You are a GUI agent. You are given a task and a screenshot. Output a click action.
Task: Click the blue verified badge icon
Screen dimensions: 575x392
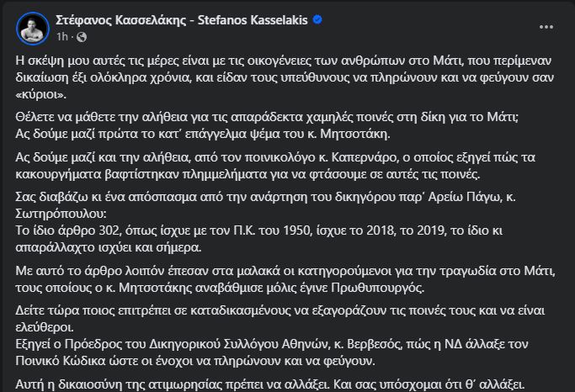pos(339,21)
